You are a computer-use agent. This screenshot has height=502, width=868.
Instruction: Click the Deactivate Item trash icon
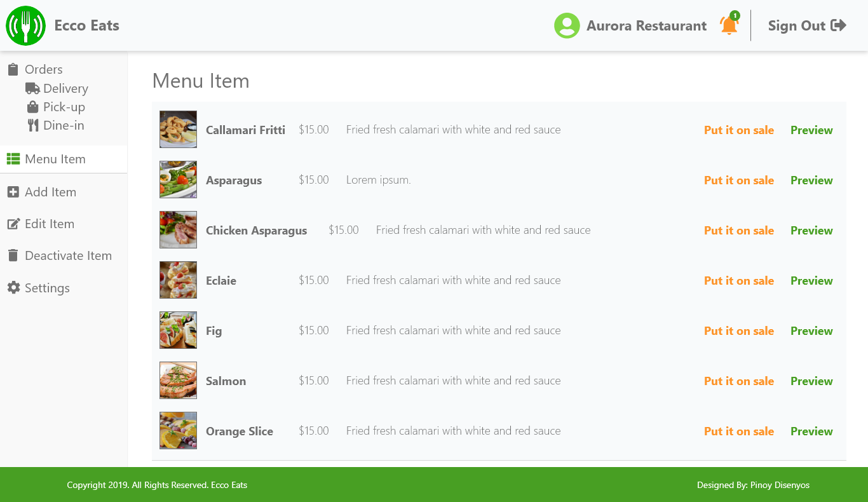click(x=13, y=255)
